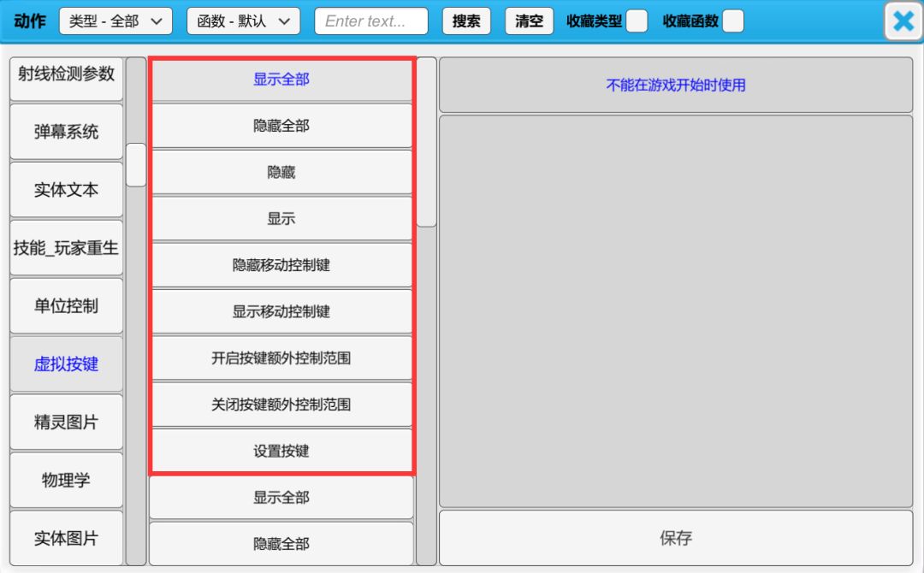Select the 显示移动控制键 function
The image size is (924, 573).
[x=281, y=311]
